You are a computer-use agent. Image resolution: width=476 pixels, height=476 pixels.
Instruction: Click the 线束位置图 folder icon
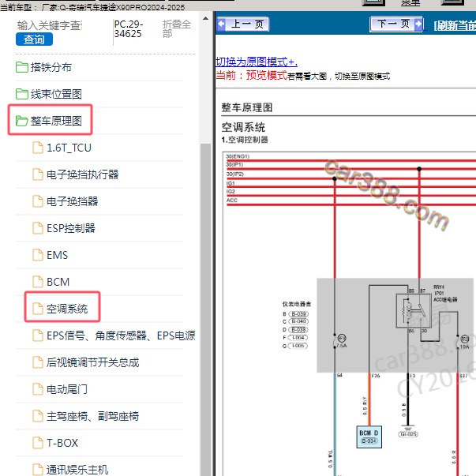click(22, 94)
